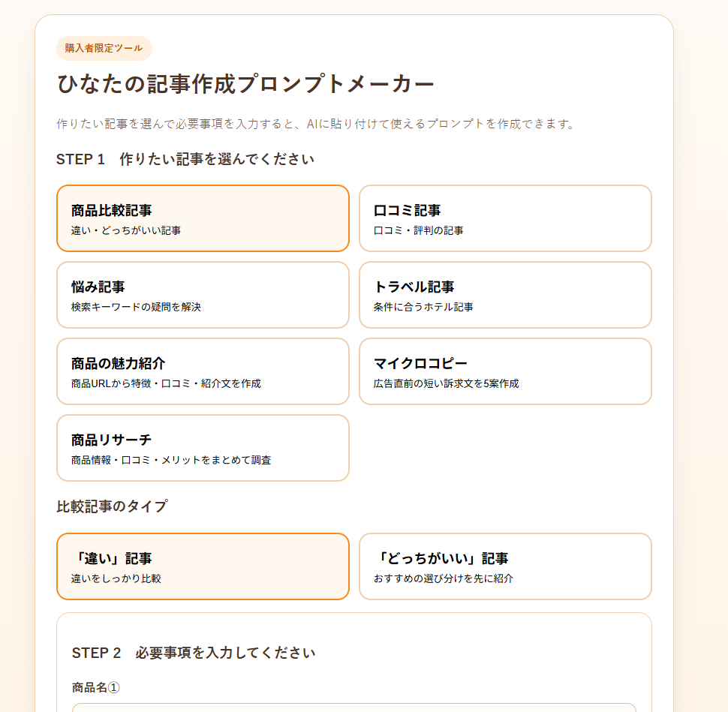The width and height of the screenshot is (728, 712).
Task: Click subtitle おすすめの選び分けを先に紹介
Action: [x=444, y=578]
